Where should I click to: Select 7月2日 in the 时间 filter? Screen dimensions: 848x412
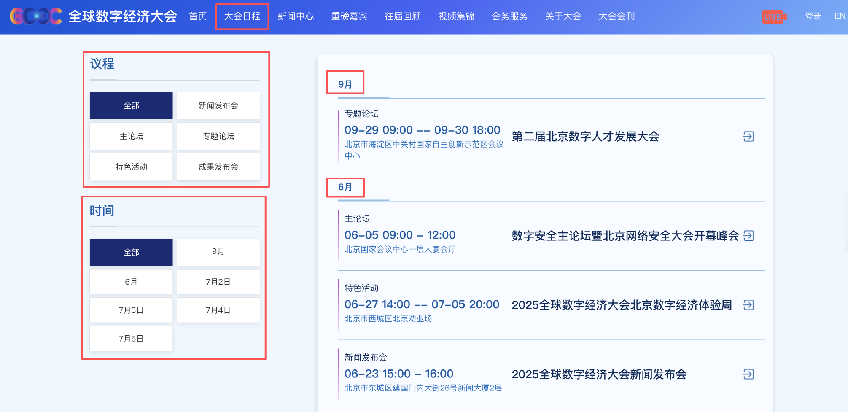(218, 282)
